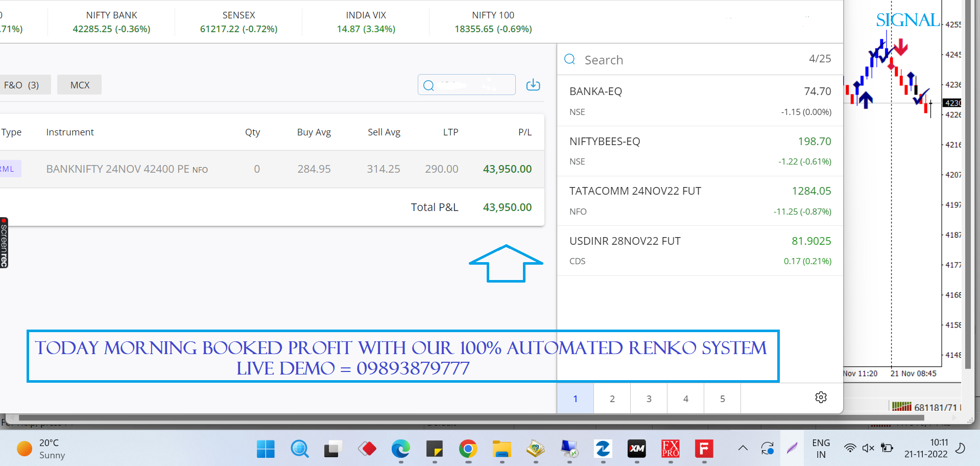Viewport: 980px width, 466px height.
Task: Open the red F app on the taskbar
Action: [704, 449]
